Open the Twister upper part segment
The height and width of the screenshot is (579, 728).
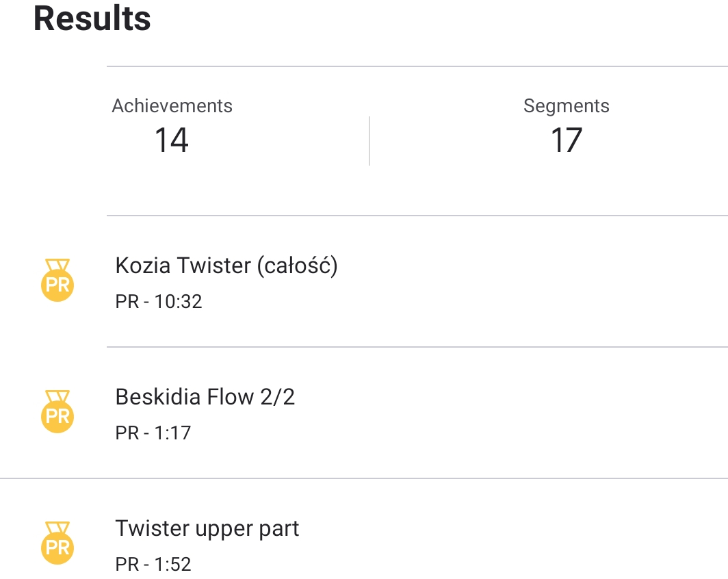tap(207, 528)
